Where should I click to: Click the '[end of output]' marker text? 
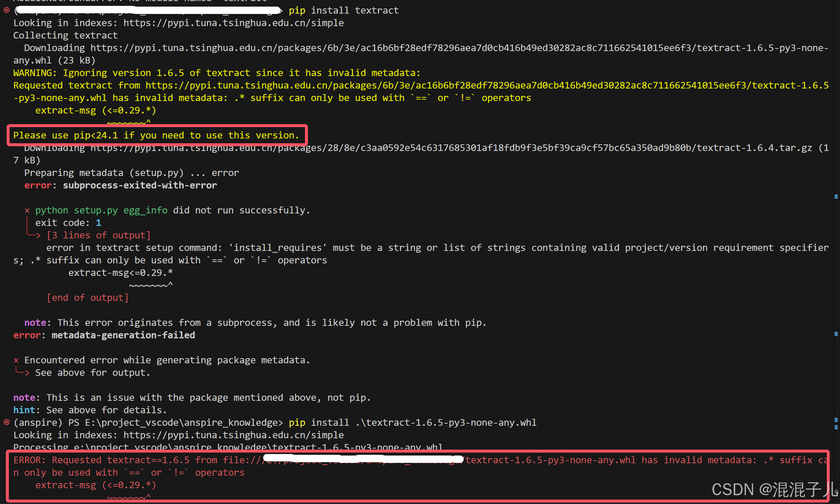[88, 298]
